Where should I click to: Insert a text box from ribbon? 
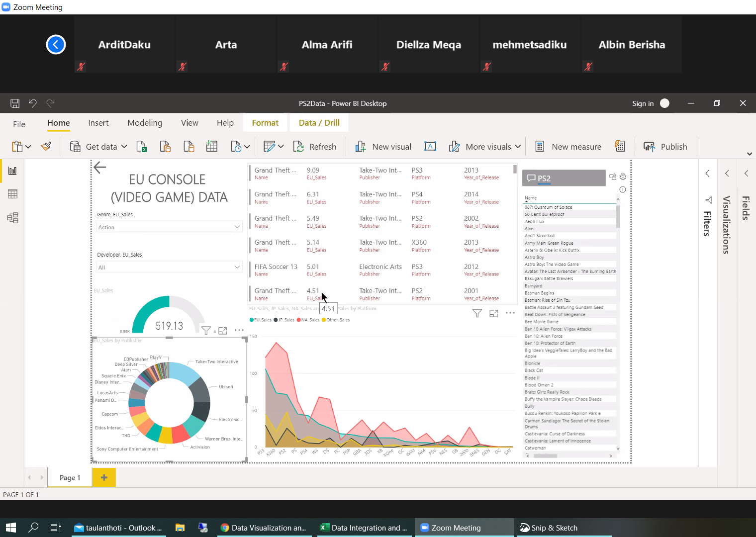point(430,147)
